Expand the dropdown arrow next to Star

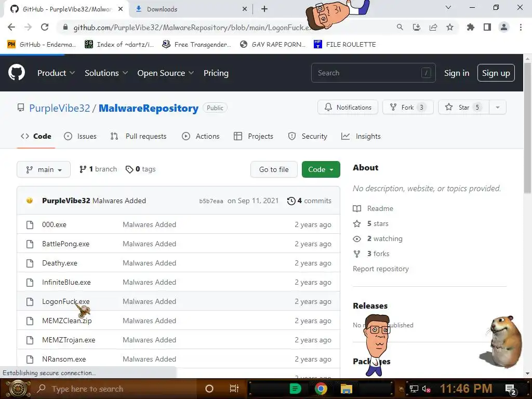pyautogui.click(x=498, y=107)
